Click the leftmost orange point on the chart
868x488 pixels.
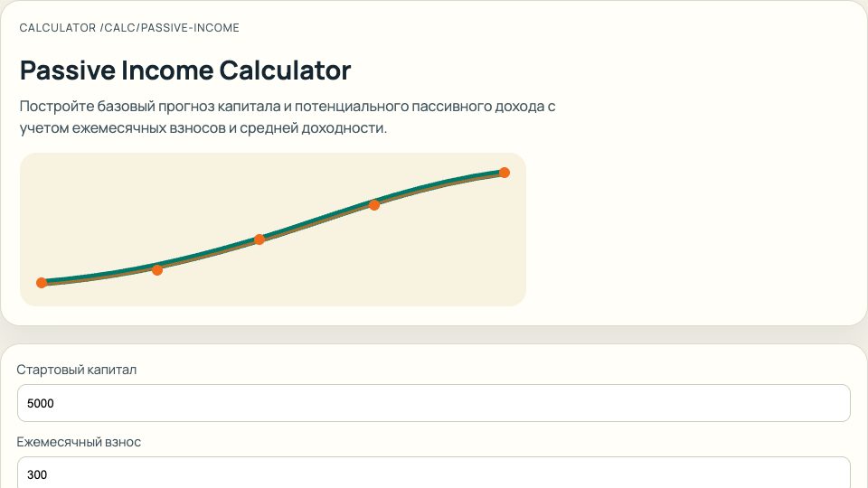click(42, 283)
